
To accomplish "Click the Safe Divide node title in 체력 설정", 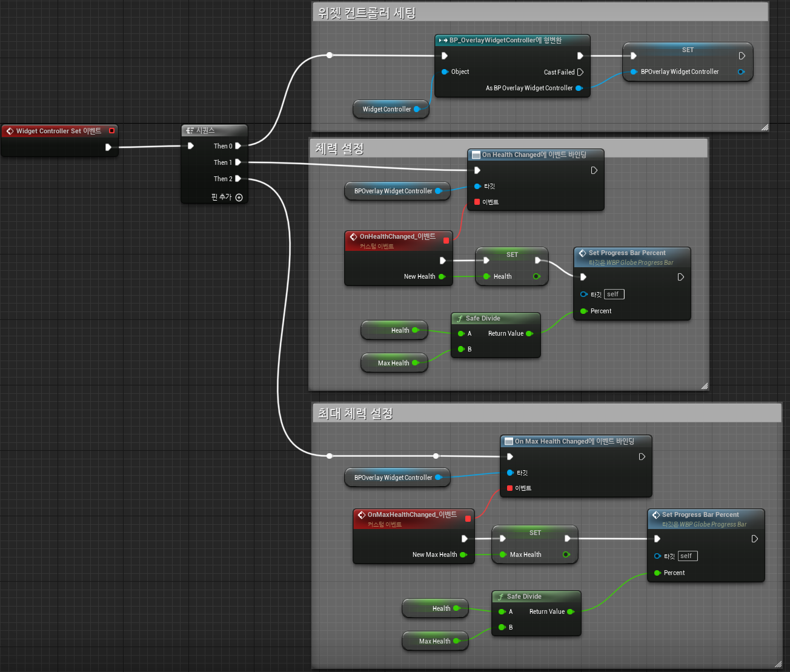I will click(x=483, y=318).
